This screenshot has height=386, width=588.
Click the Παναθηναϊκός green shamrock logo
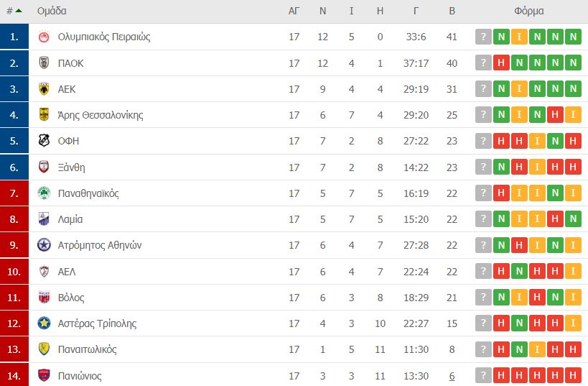pos(44,193)
